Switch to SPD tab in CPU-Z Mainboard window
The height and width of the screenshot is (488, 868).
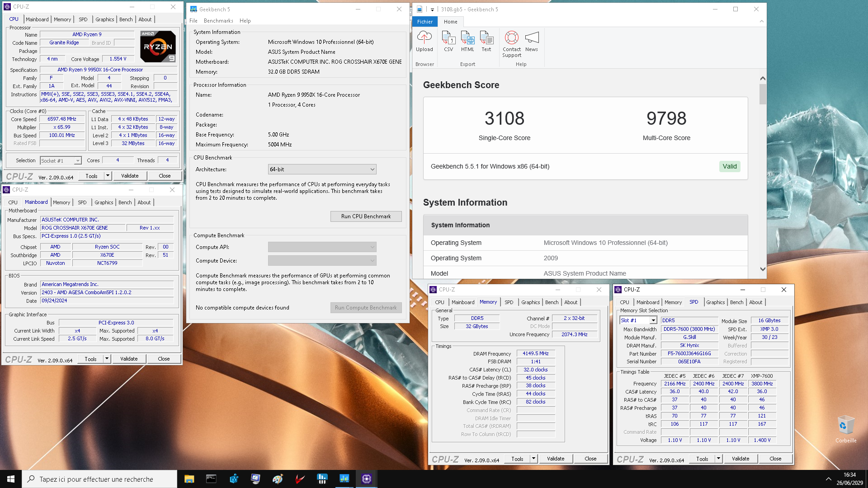point(82,202)
